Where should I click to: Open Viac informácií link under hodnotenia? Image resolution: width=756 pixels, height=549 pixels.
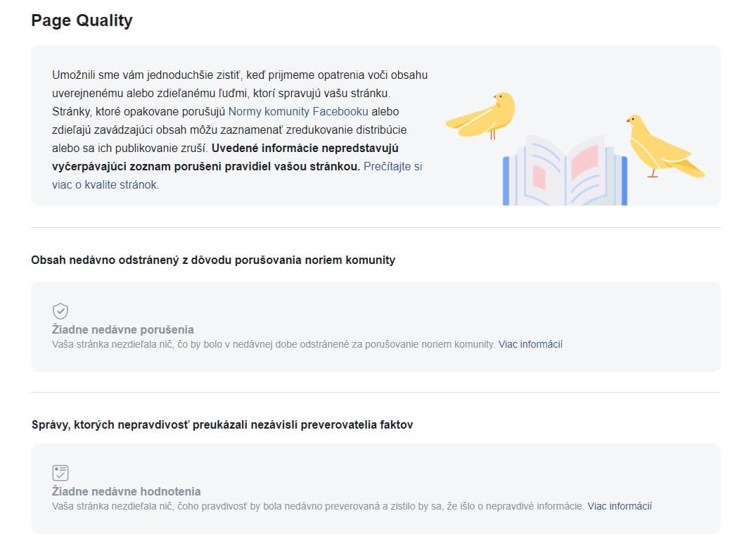coord(620,506)
